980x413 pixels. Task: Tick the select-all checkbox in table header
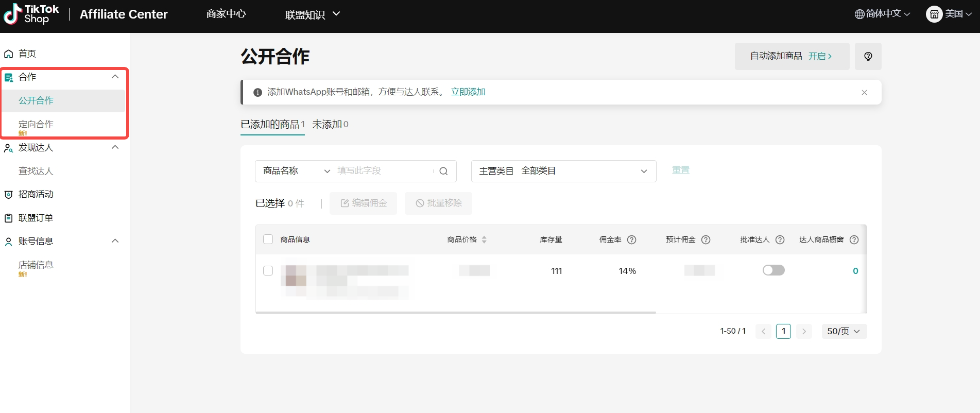coord(268,239)
